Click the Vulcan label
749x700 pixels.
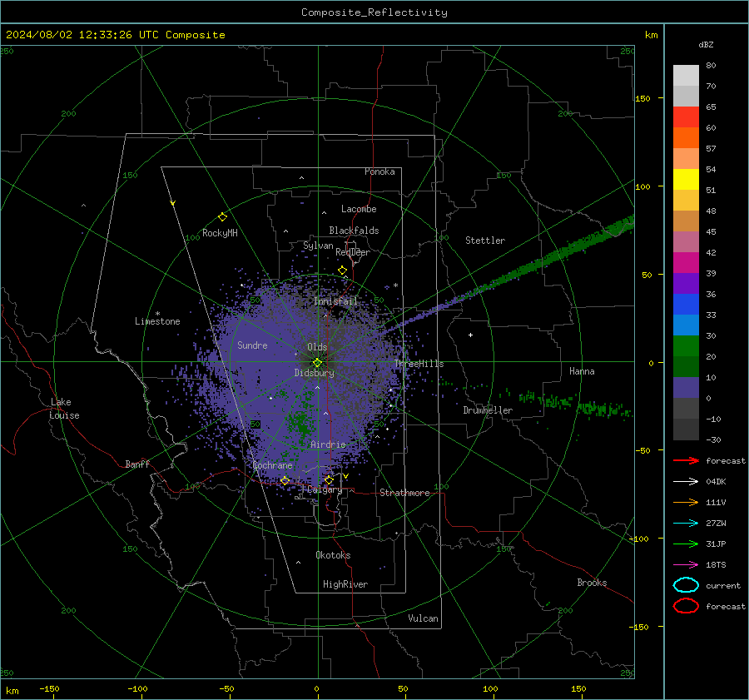[423, 618]
